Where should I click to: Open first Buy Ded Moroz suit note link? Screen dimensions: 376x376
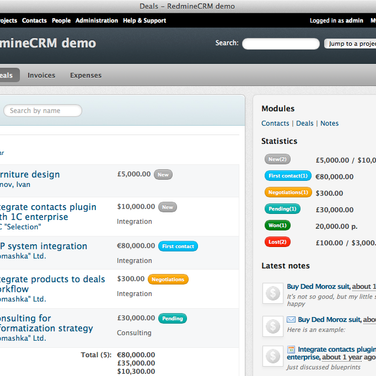coord(318,287)
